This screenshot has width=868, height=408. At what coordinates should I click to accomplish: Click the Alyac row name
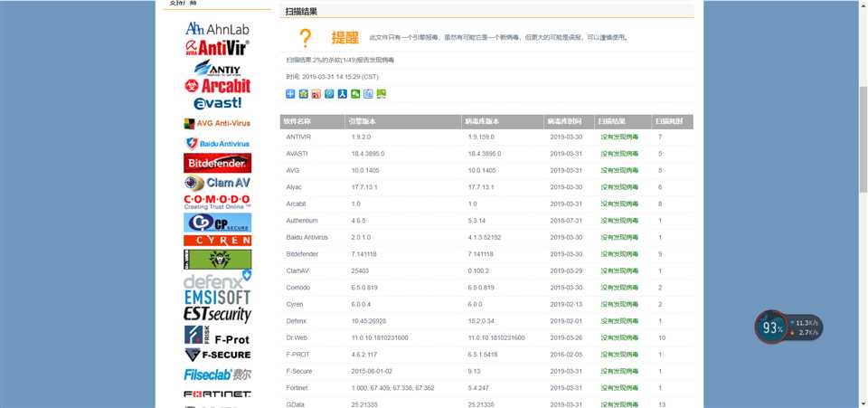click(294, 187)
